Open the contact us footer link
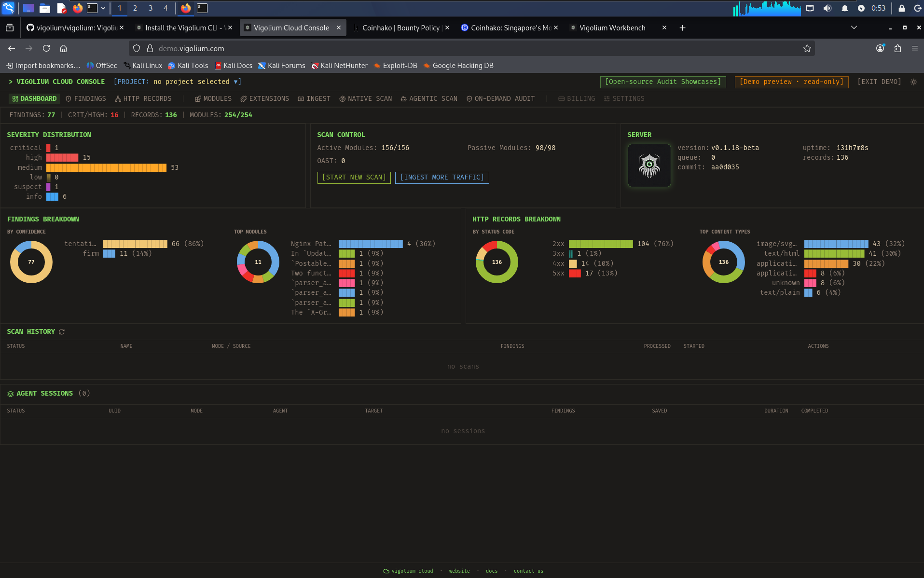 click(528, 571)
